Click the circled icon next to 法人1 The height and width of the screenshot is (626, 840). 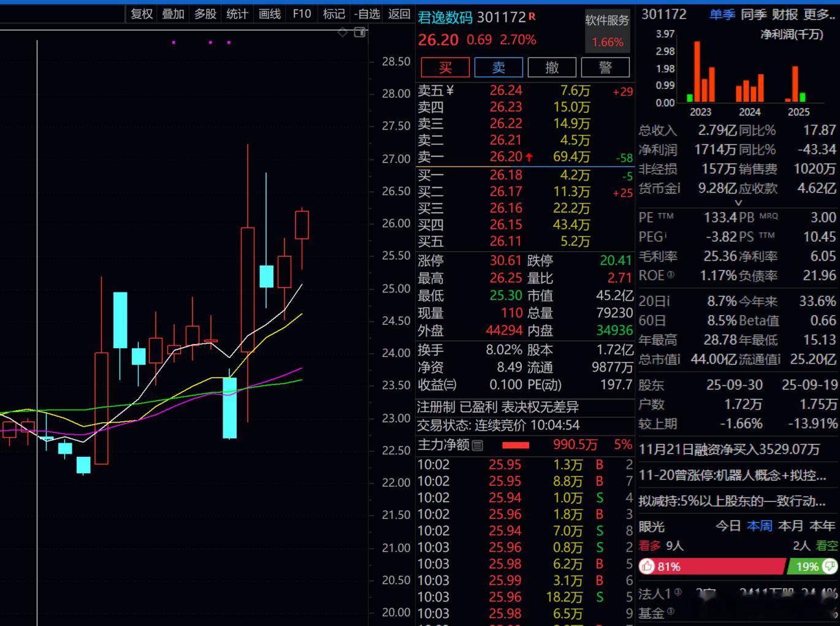point(678,592)
